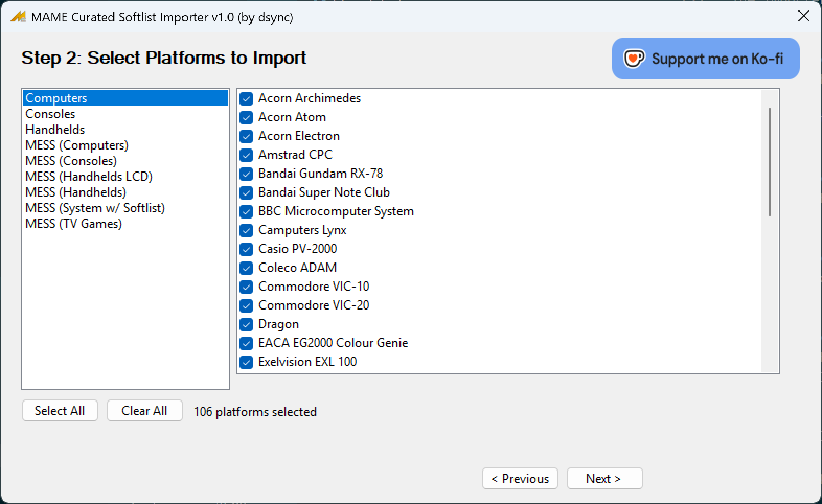Image resolution: width=822 pixels, height=504 pixels.
Task: Open the MESS (Consoles) category
Action: pyautogui.click(x=125, y=161)
